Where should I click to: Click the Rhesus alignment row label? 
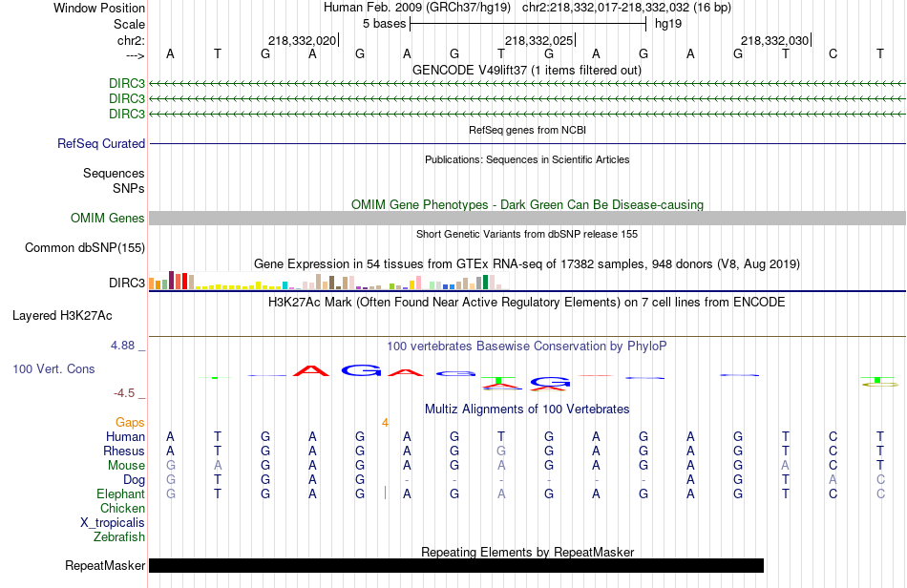pyautogui.click(x=124, y=451)
